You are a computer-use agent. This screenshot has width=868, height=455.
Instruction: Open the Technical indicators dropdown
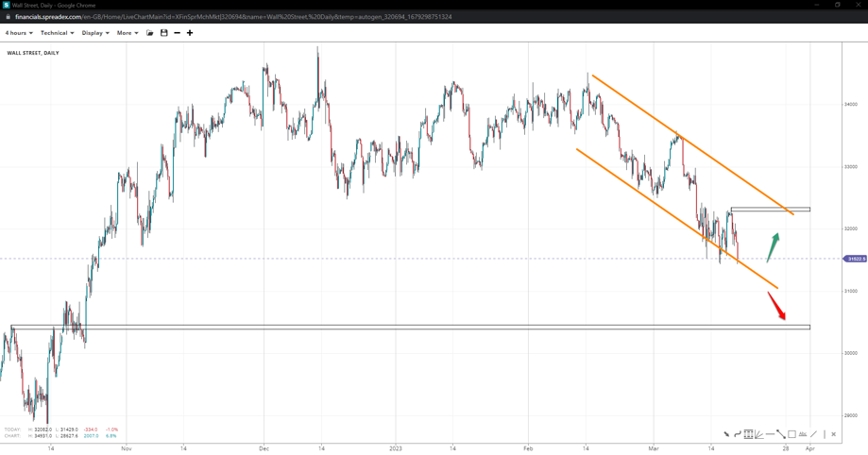pyautogui.click(x=56, y=33)
